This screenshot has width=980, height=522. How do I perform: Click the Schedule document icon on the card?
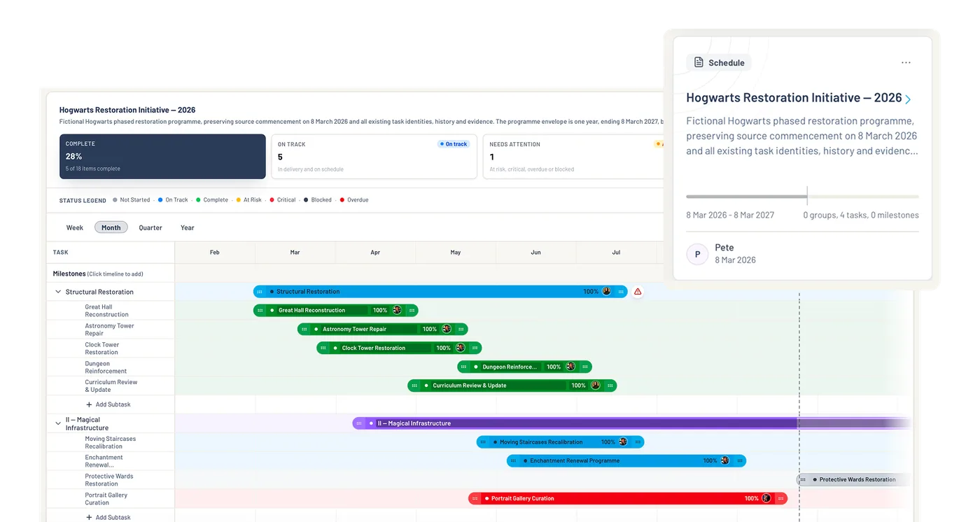[x=699, y=62]
